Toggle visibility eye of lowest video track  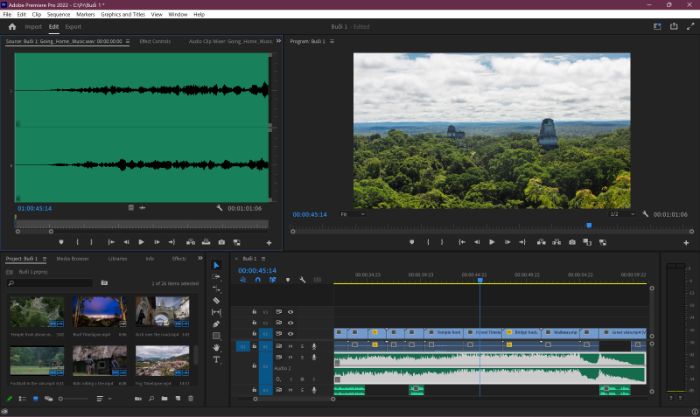pyautogui.click(x=290, y=334)
